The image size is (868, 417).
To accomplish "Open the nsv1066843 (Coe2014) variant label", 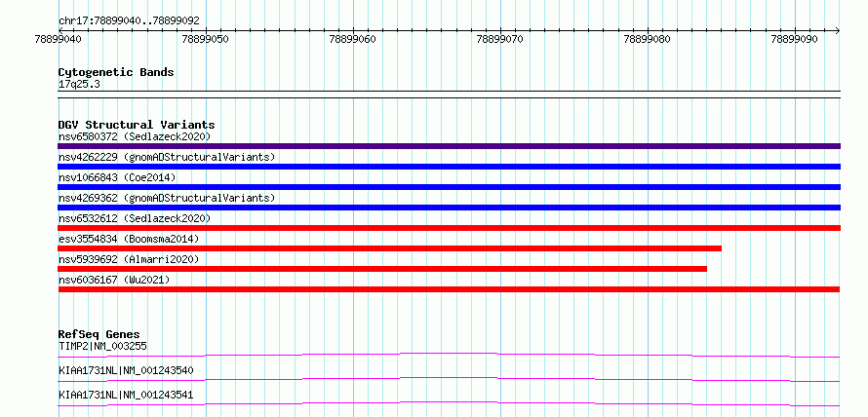I will [117, 177].
